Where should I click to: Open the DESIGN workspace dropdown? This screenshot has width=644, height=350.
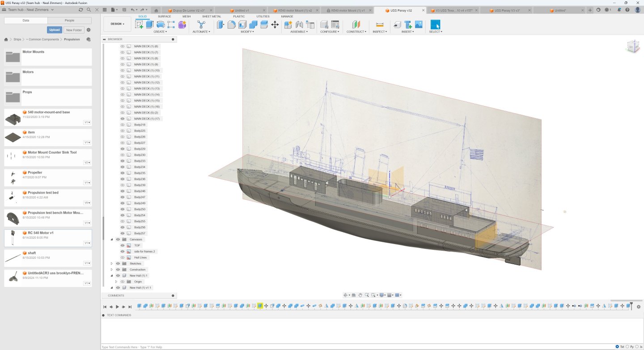pos(118,24)
